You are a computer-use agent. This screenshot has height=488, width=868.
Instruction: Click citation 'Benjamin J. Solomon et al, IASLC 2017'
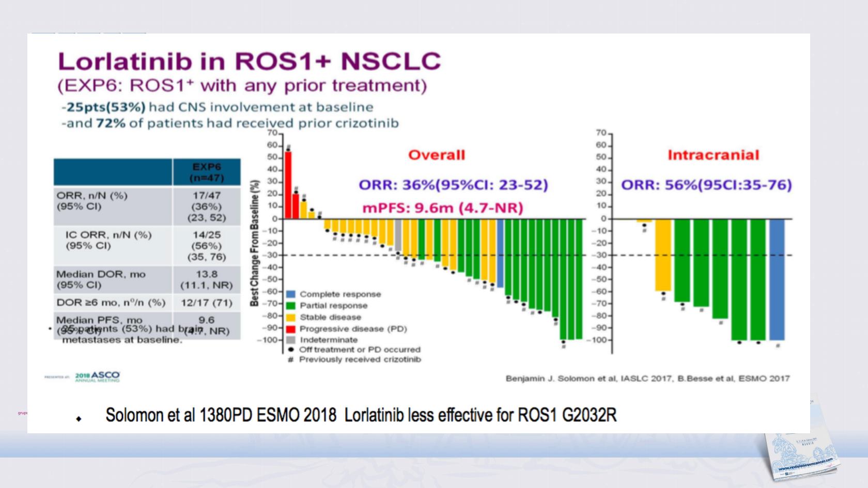(x=589, y=379)
